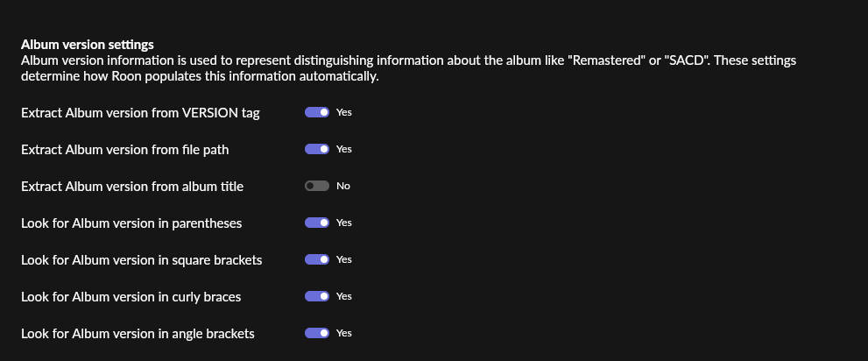Click the 'No' text beside album title option
Screen dimensions: 868x361
[x=343, y=186]
